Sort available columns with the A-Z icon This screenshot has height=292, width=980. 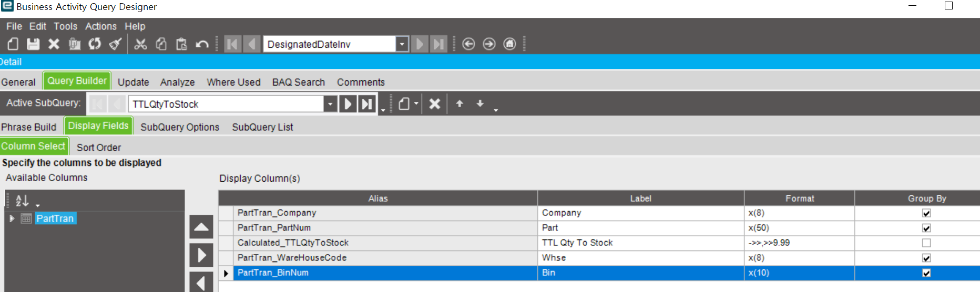[x=22, y=201]
